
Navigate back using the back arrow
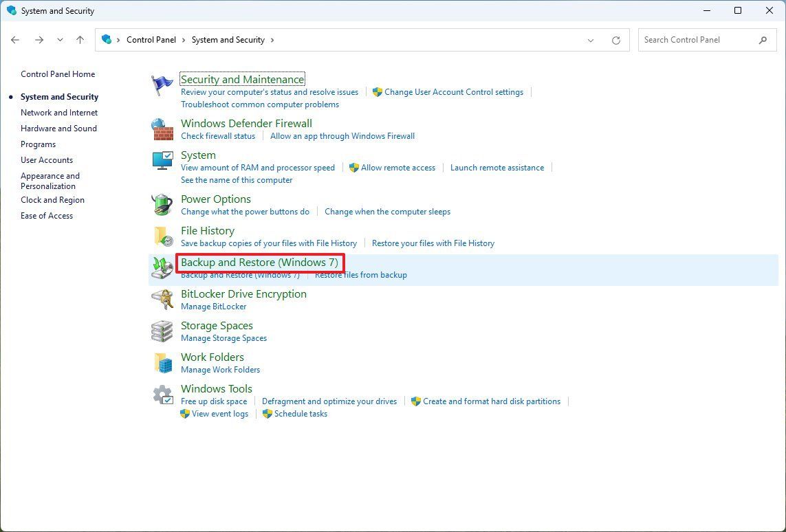[15, 40]
